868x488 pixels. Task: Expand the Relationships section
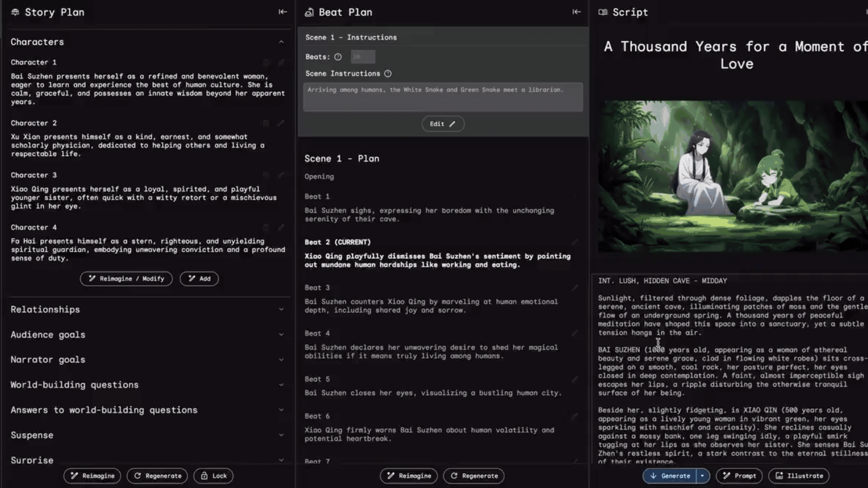pyautogui.click(x=281, y=310)
